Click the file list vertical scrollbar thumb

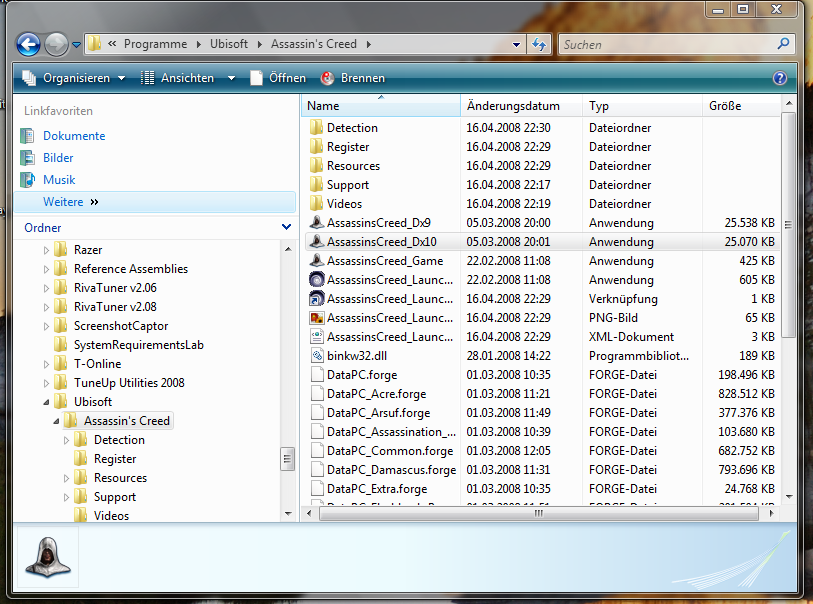click(789, 224)
